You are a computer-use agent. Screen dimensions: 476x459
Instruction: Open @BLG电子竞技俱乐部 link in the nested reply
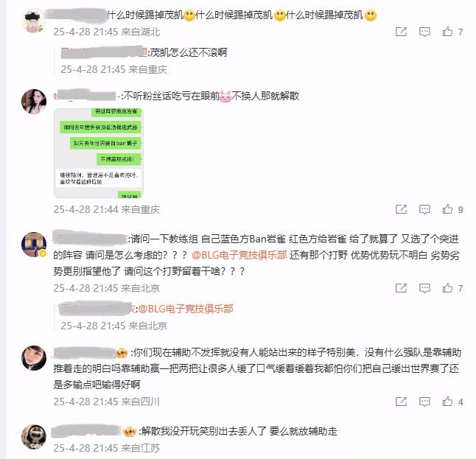tap(186, 309)
